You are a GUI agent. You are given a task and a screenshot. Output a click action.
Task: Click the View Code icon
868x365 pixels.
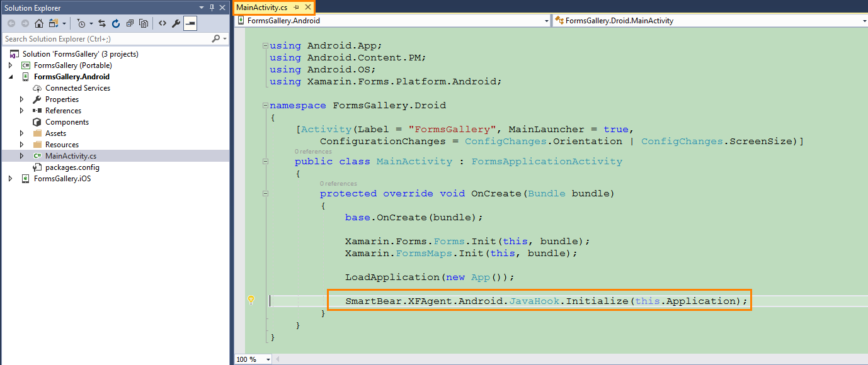click(163, 23)
